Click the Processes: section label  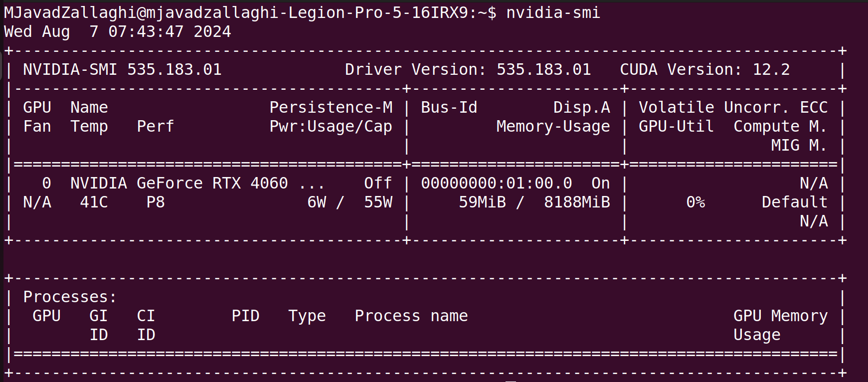[x=70, y=297]
